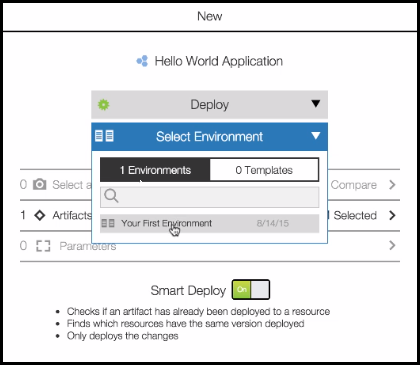Select the 1 Environments tab
This screenshot has height=365, width=420.
155,170
